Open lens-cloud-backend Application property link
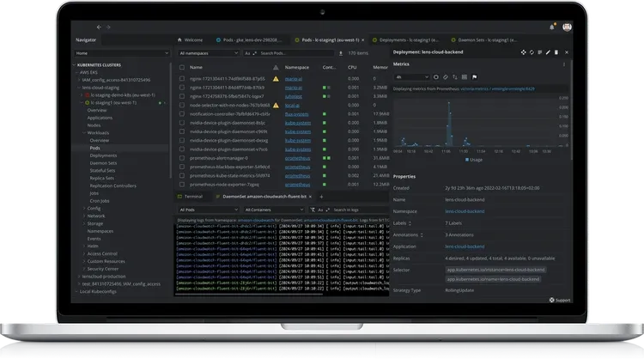This screenshot has width=644, height=359. pyautogui.click(x=465, y=246)
